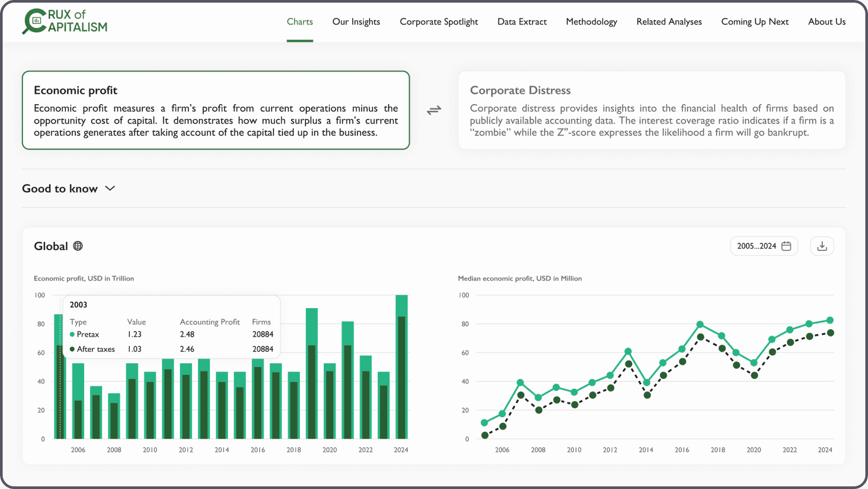Download chart data with the download icon
Viewport: 868px width, 489px height.
822,246
